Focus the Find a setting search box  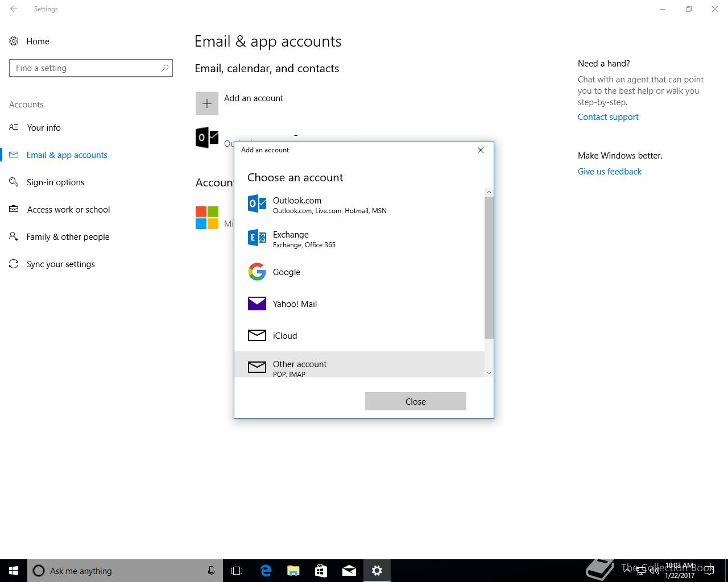[91, 68]
